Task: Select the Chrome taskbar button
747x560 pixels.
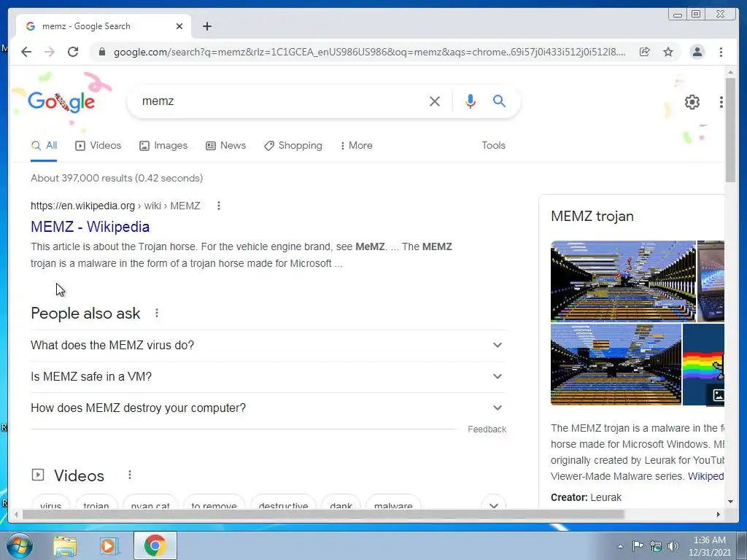Action: 155,545
